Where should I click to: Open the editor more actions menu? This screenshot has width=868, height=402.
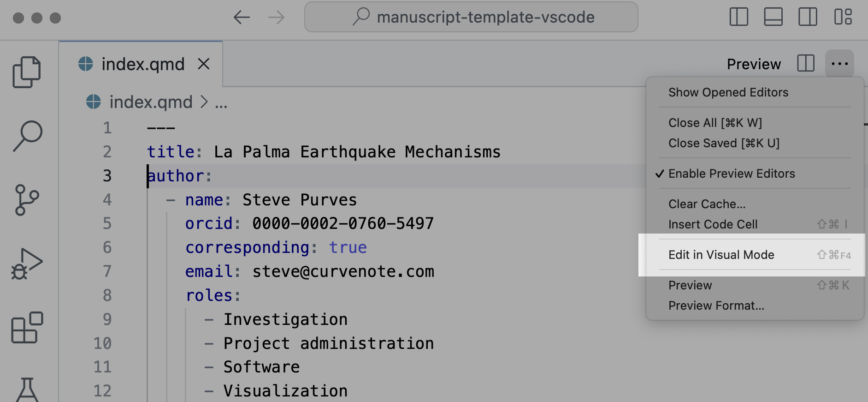pos(840,64)
